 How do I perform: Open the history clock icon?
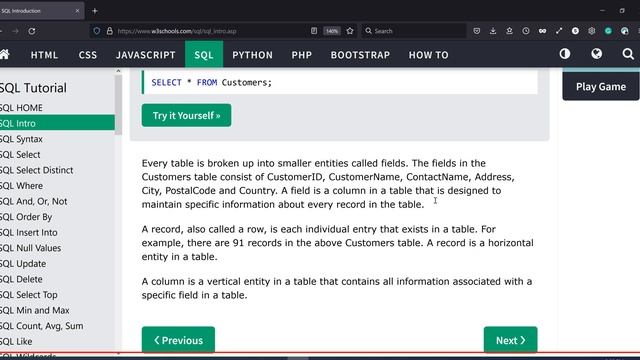click(526, 31)
